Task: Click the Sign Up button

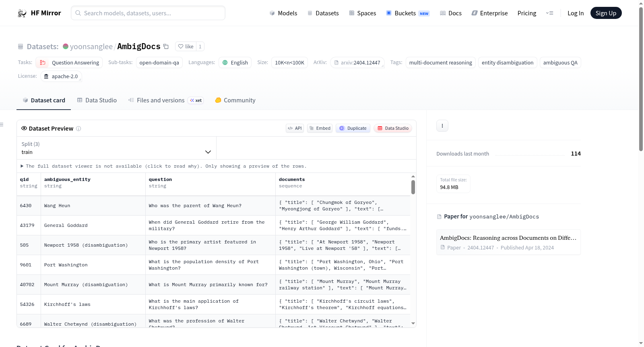Action: pyautogui.click(x=606, y=13)
